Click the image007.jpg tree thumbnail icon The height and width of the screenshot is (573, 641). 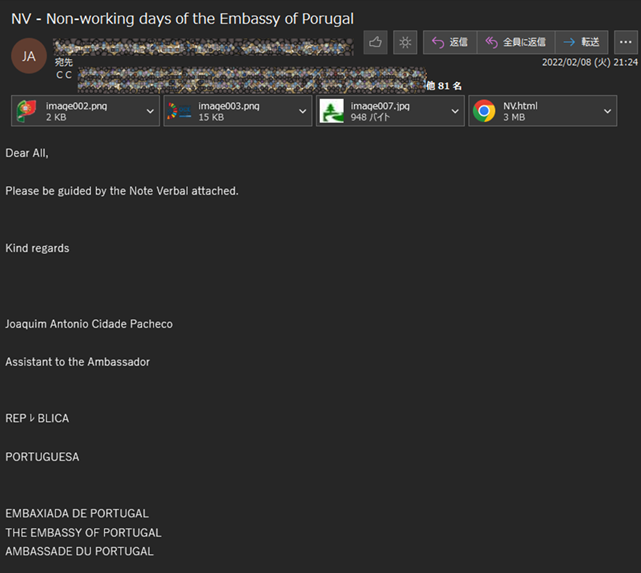(331, 111)
